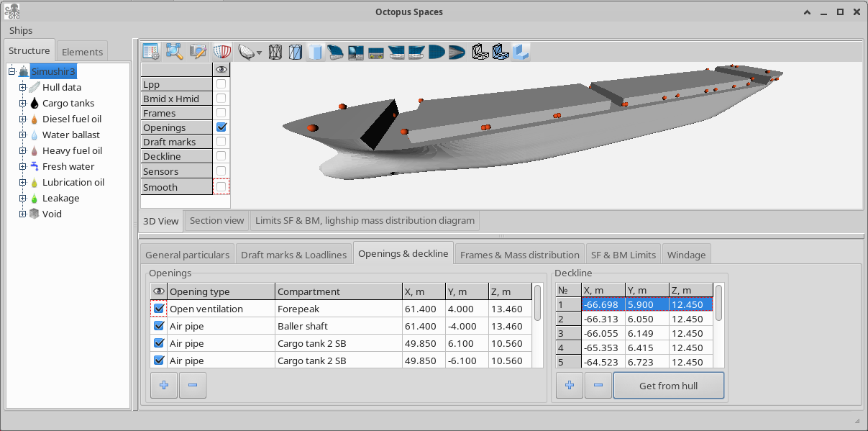The height and width of the screenshot is (431, 868).
Task: Select the solid blue isometric block icon
Action: point(521,52)
